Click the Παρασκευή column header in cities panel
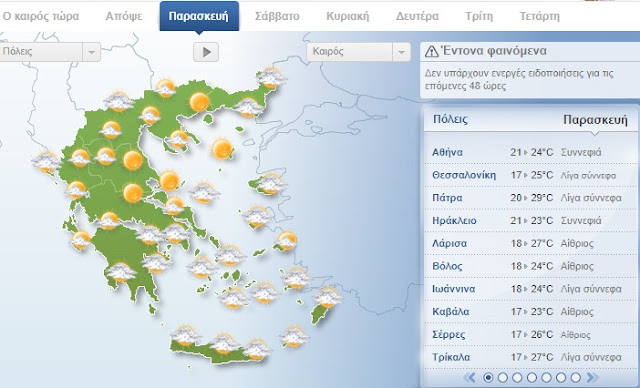 596,120
